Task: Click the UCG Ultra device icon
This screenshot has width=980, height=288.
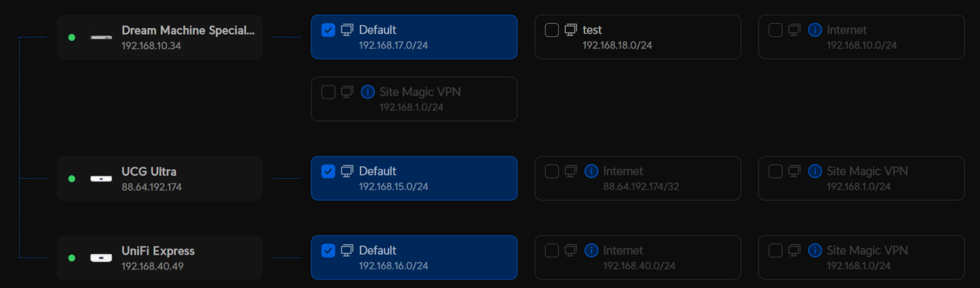Action: 101,179
